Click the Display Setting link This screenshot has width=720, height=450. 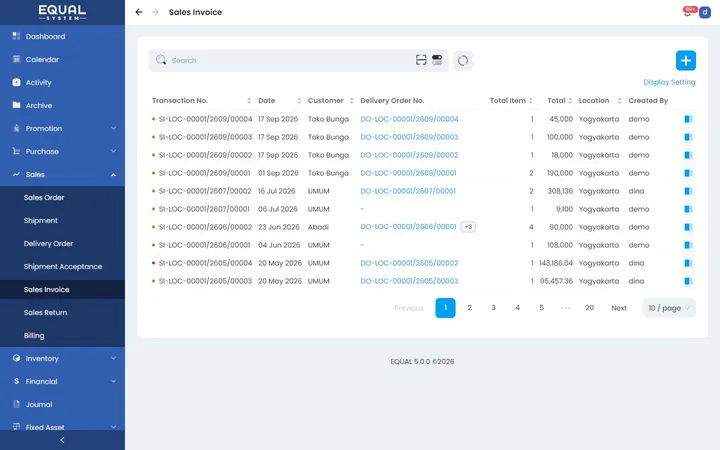[x=669, y=82]
